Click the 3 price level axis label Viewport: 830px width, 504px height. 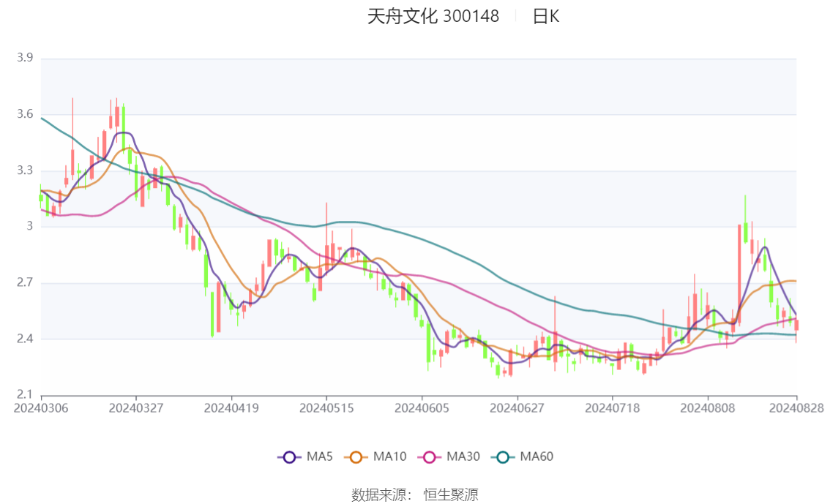coord(29,226)
